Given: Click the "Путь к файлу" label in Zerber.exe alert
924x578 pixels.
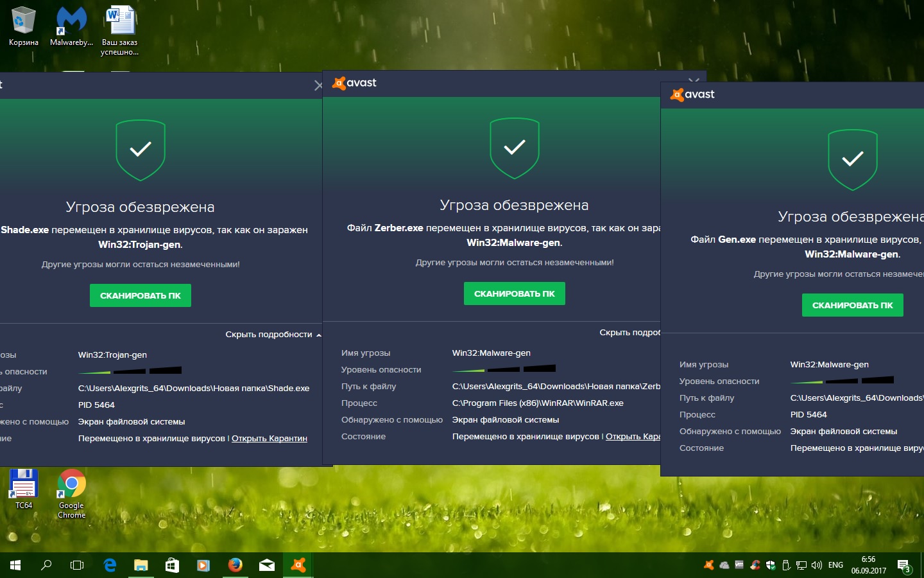Looking at the screenshot, I should click(368, 387).
